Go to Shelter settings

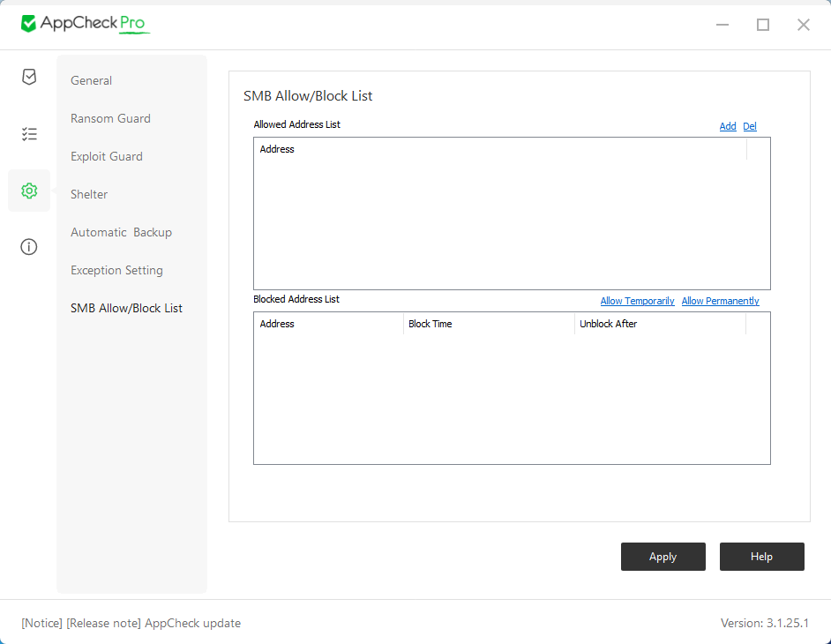tap(89, 195)
